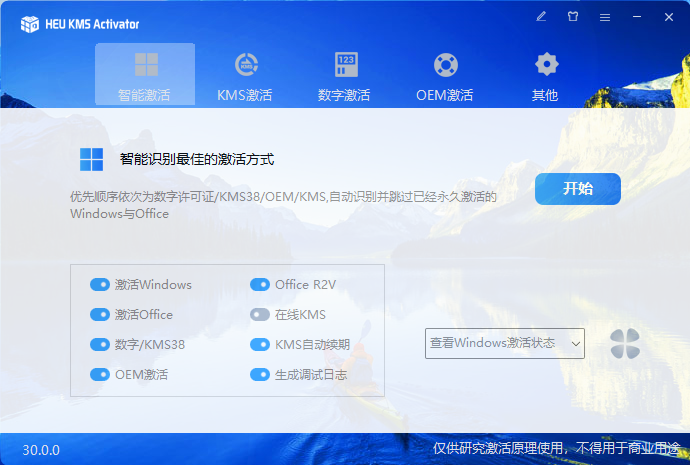Image resolution: width=690 pixels, height=465 pixels.
Task: Toggle the 激活Office switch
Action: [x=100, y=315]
